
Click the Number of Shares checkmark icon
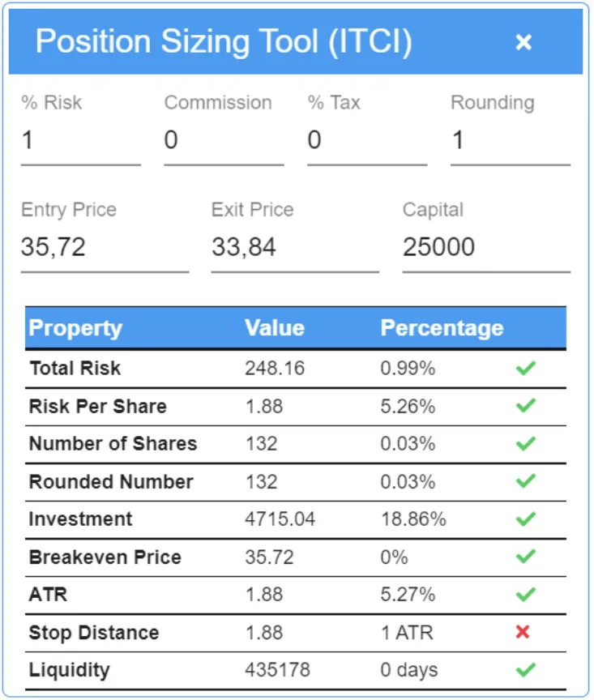tap(526, 444)
